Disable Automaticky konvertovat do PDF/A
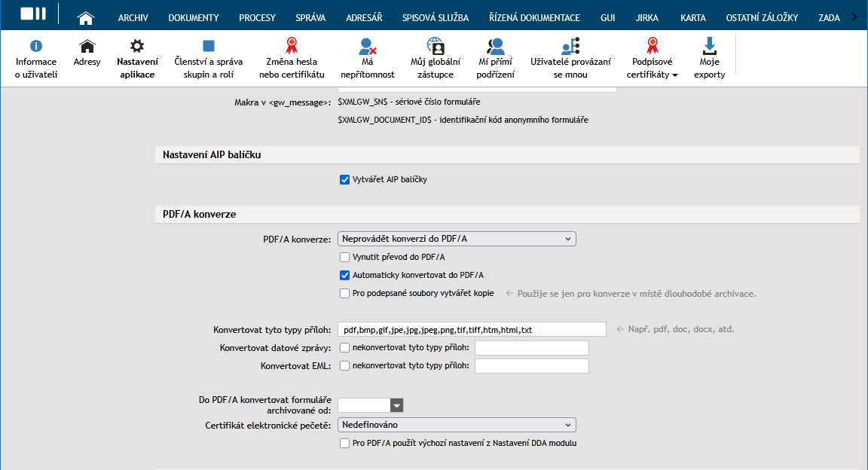Screen dimensions: 868x470 345,275
